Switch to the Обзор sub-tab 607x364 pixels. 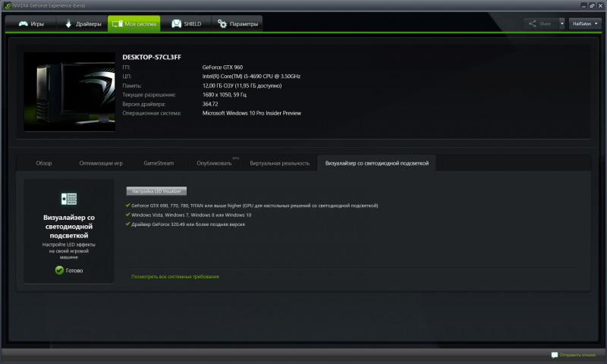pyautogui.click(x=44, y=163)
